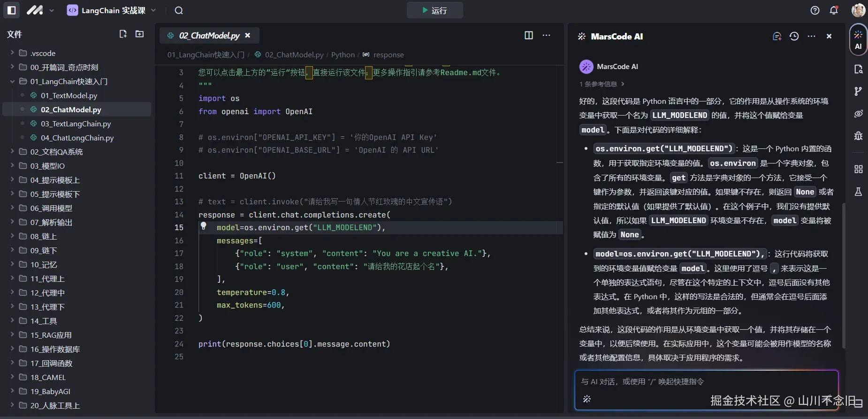This screenshot has width=868, height=419.
Task: Start a new AI chat icon
Action: pyautogui.click(x=777, y=36)
